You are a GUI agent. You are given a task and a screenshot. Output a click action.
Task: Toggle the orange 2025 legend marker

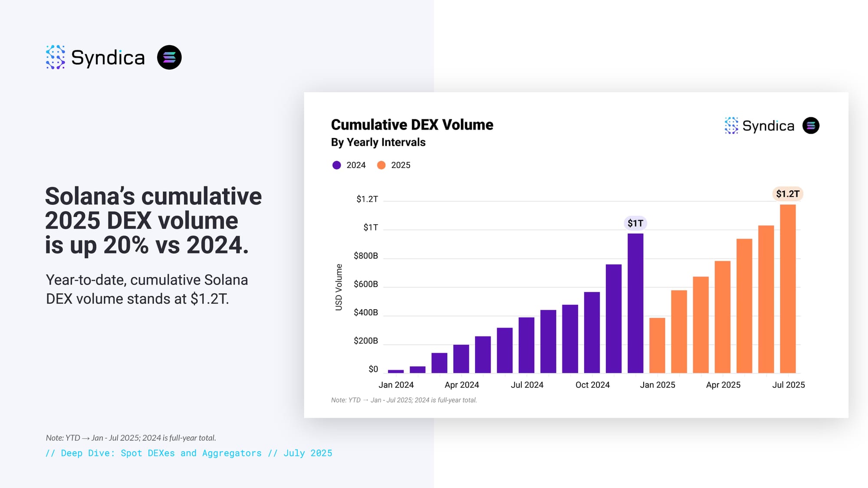pyautogui.click(x=381, y=165)
